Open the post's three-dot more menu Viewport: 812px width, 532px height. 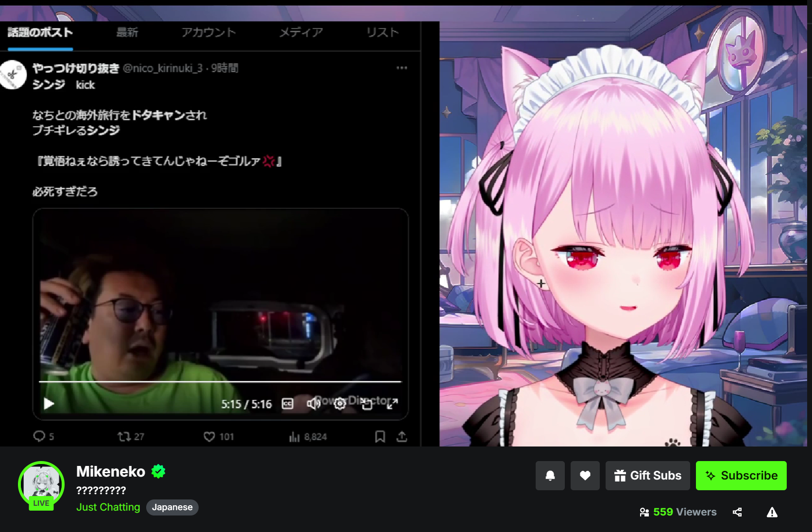[402, 68]
